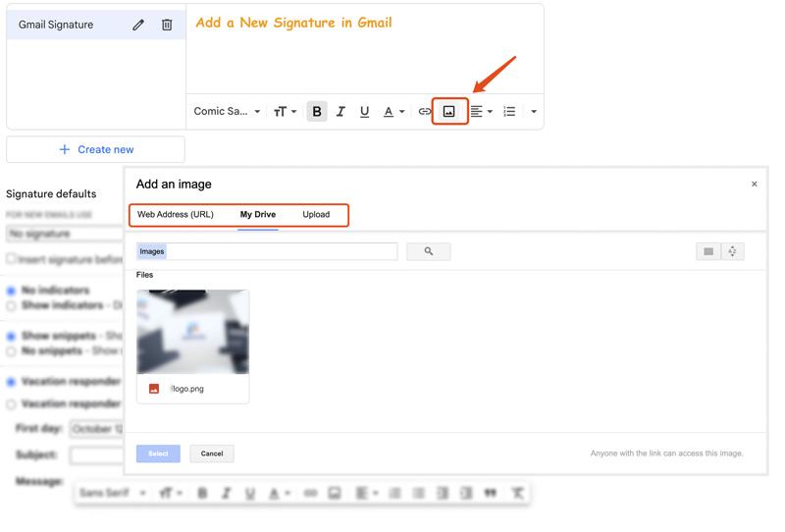This screenshot has height=532, width=785.
Task: Toggle bold formatting in signature editor
Action: point(316,111)
